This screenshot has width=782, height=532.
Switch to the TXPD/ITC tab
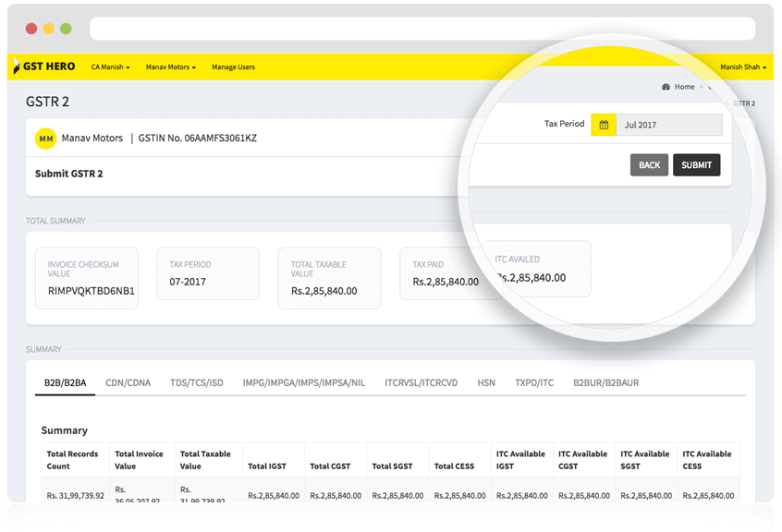point(534,382)
